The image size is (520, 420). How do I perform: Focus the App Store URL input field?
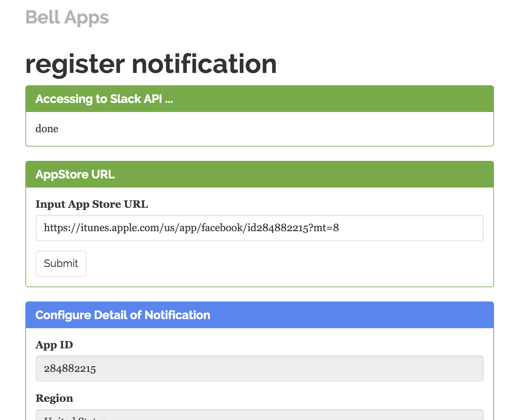coord(260,228)
